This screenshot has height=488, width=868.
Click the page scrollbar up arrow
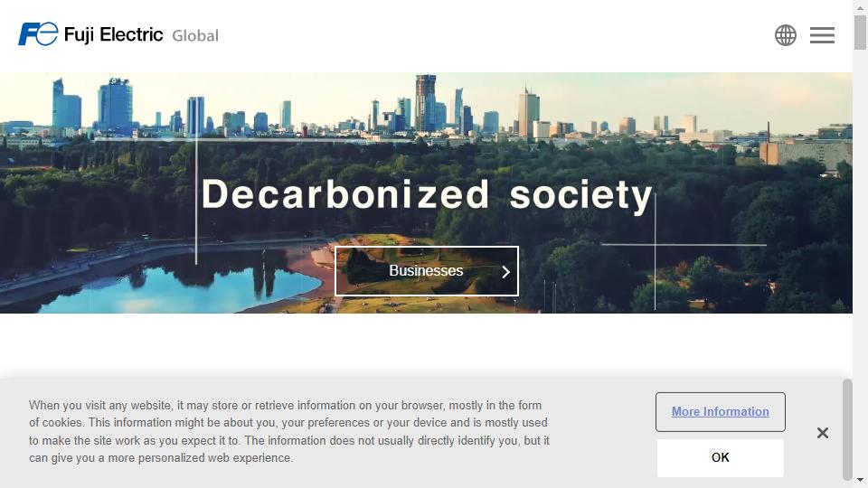pyautogui.click(x=860, y=7)
